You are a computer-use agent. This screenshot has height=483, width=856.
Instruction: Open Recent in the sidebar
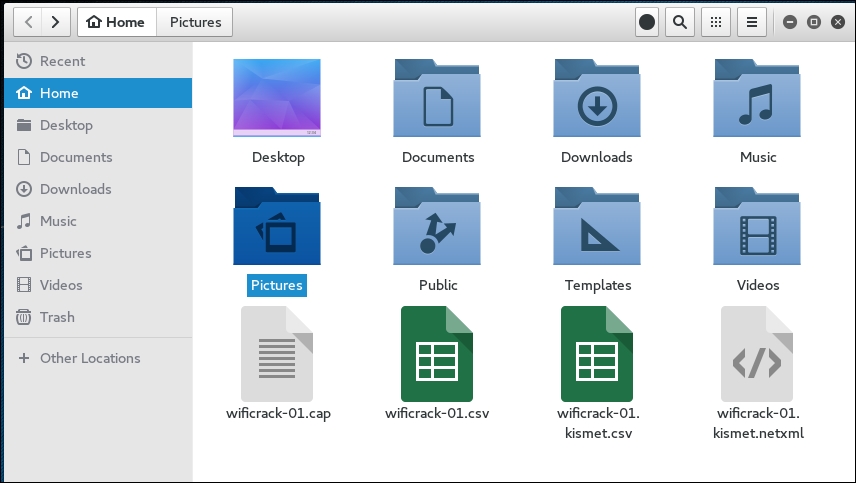[62, 61]
